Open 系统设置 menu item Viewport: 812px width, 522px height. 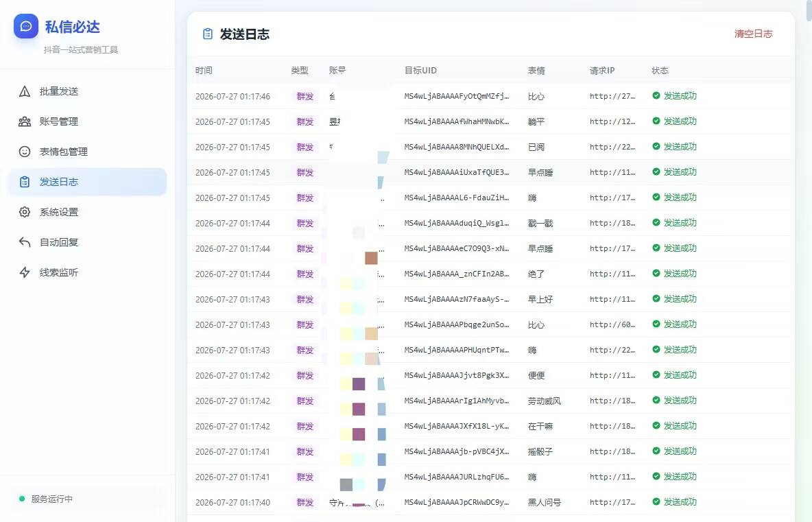point(88,212)
